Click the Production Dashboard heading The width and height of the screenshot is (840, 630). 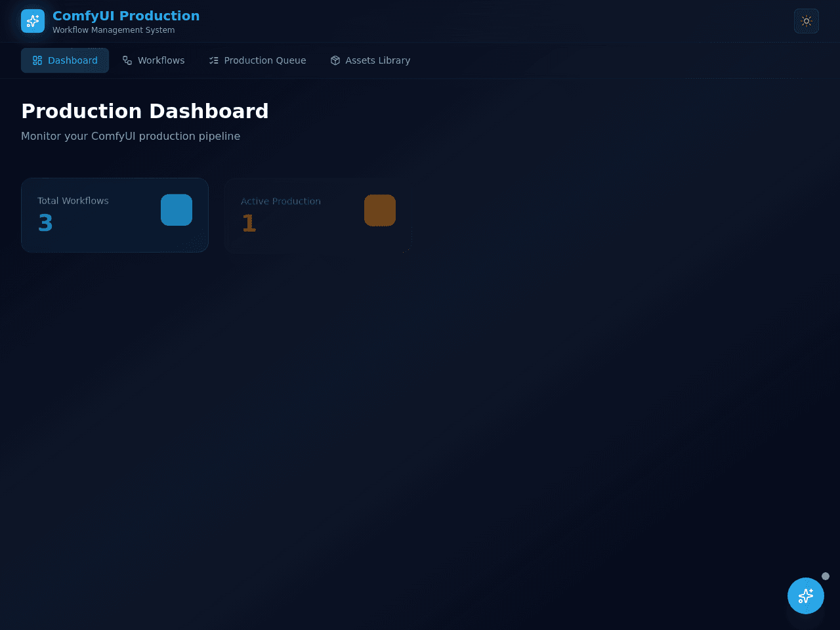(x=145, y=111)
